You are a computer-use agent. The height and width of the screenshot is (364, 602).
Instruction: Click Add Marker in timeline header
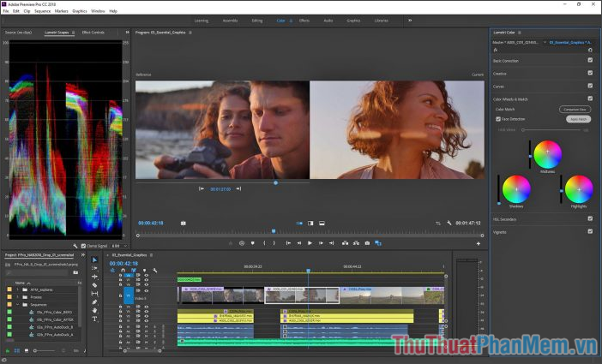click(x=144, y=271)
